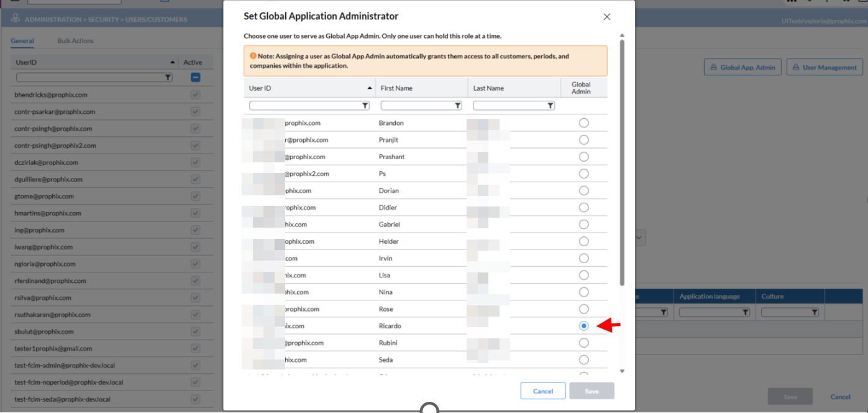The image size is (868, 413).
Task: Click the User Management button
Action: pos(825,67)
